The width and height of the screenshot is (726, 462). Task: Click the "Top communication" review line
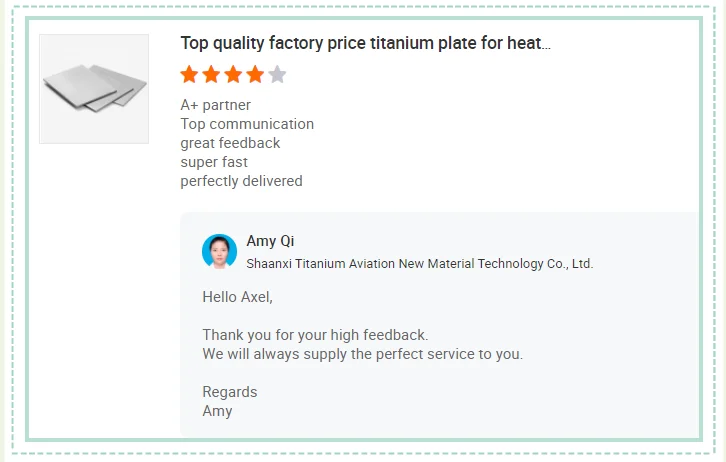click(x=247, y=124)
